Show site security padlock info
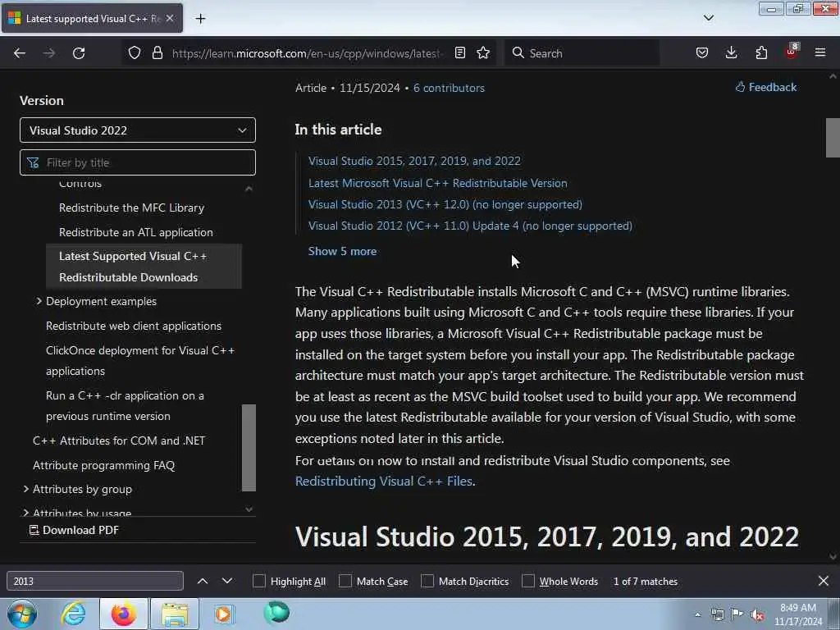The width and height of the screenshot is (840, 630). pyautogui.click(x=157, y=53)
